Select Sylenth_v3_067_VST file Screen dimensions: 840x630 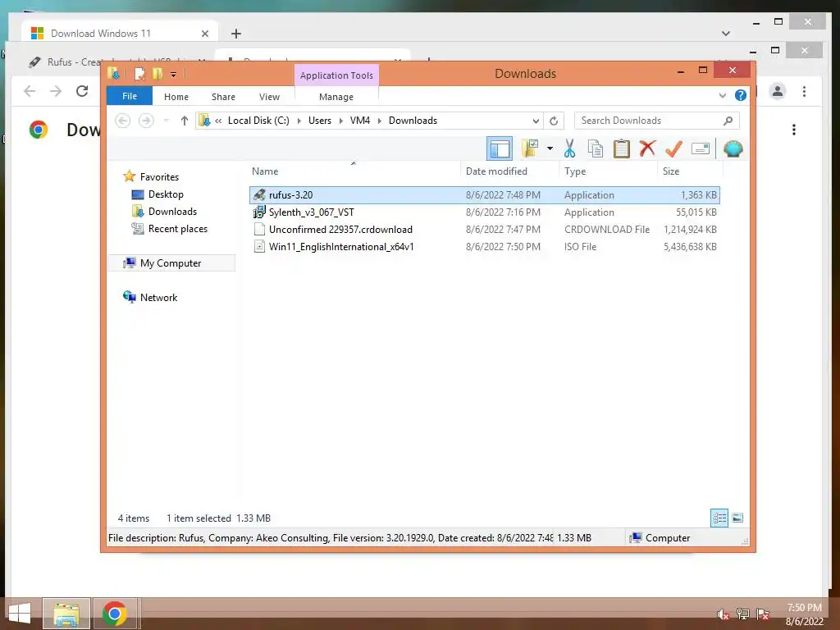484,212
